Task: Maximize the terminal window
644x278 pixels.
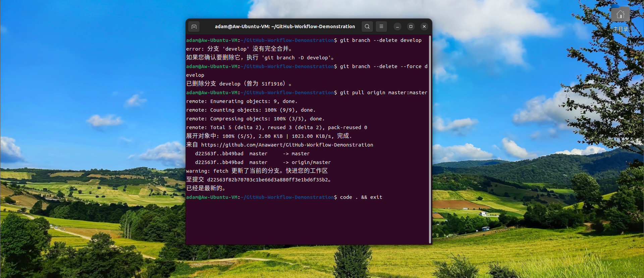Action: [411, 26]
